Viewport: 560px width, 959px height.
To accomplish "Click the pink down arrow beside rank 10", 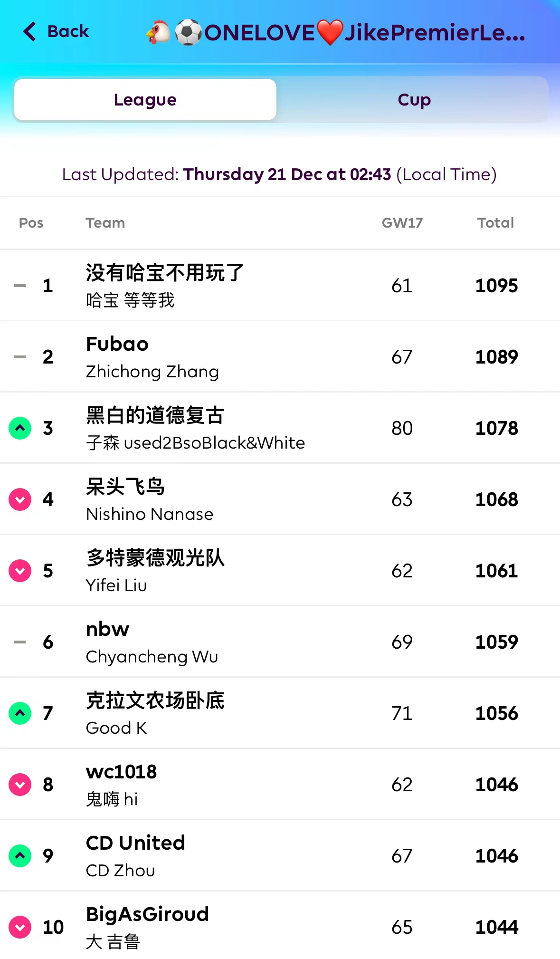I will [x=20, y=927].
